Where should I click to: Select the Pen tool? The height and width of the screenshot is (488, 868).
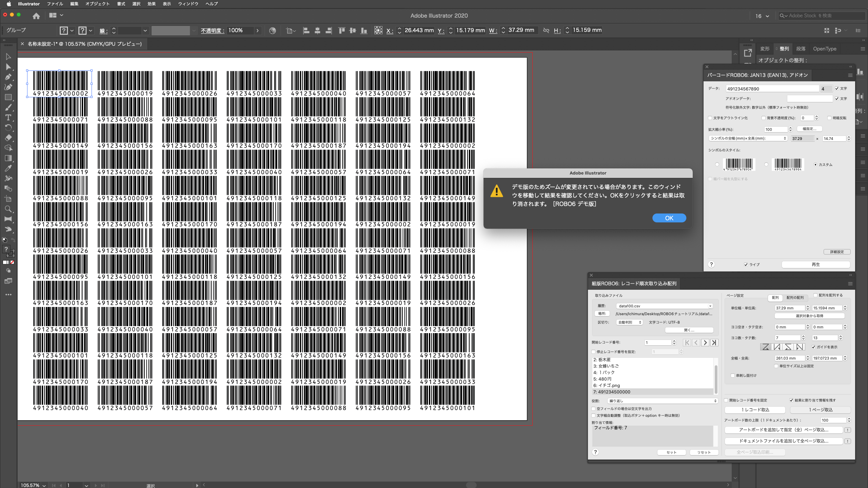[x=8, y=77]
